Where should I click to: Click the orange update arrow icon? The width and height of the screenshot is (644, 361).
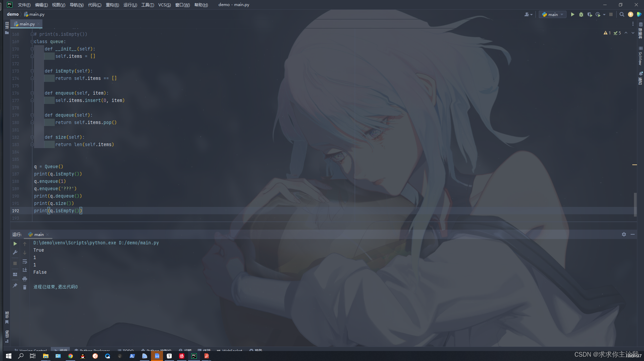click(631, 14)
